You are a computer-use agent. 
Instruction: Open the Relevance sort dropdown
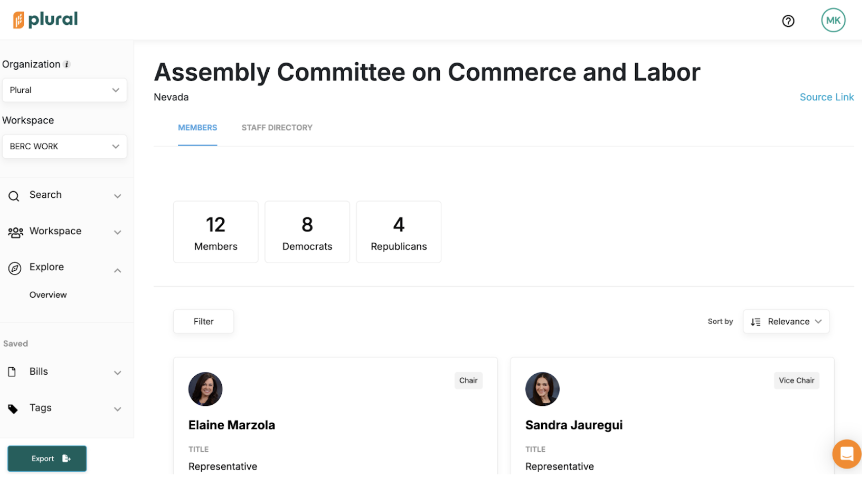coord(786,322)
